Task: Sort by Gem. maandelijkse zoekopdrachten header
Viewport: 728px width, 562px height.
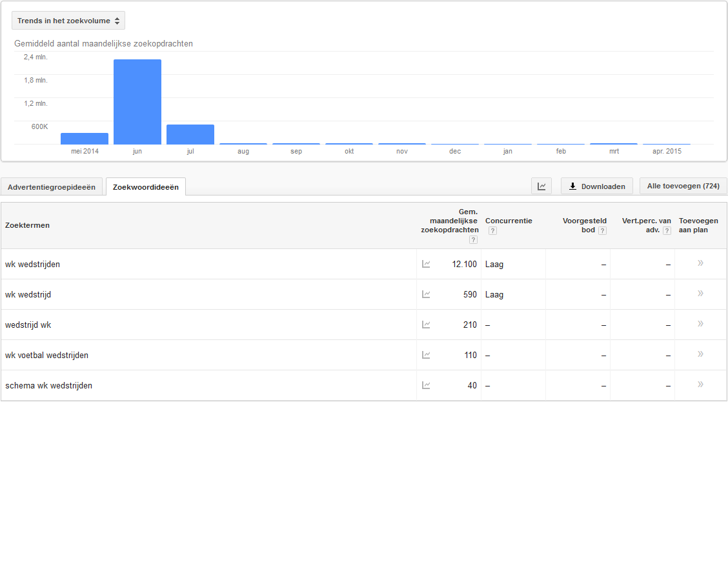Action: pyautogui.click(x=449, y=221)
